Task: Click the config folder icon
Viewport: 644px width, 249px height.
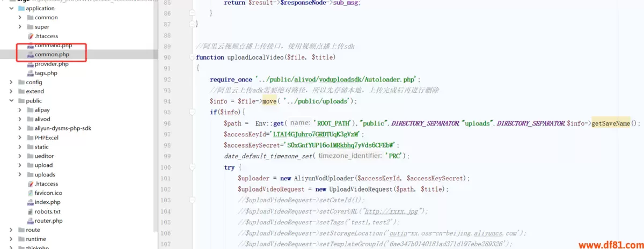Action: pos(21,82)
